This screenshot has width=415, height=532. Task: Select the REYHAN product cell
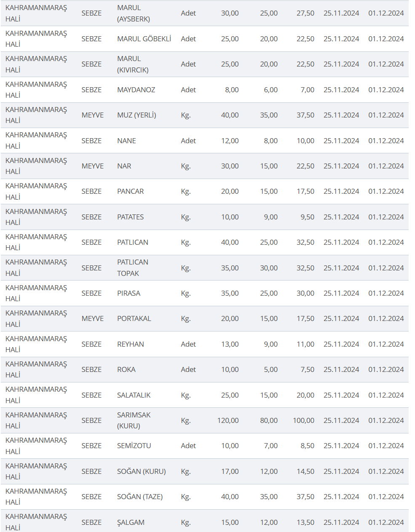click(130, 344)
